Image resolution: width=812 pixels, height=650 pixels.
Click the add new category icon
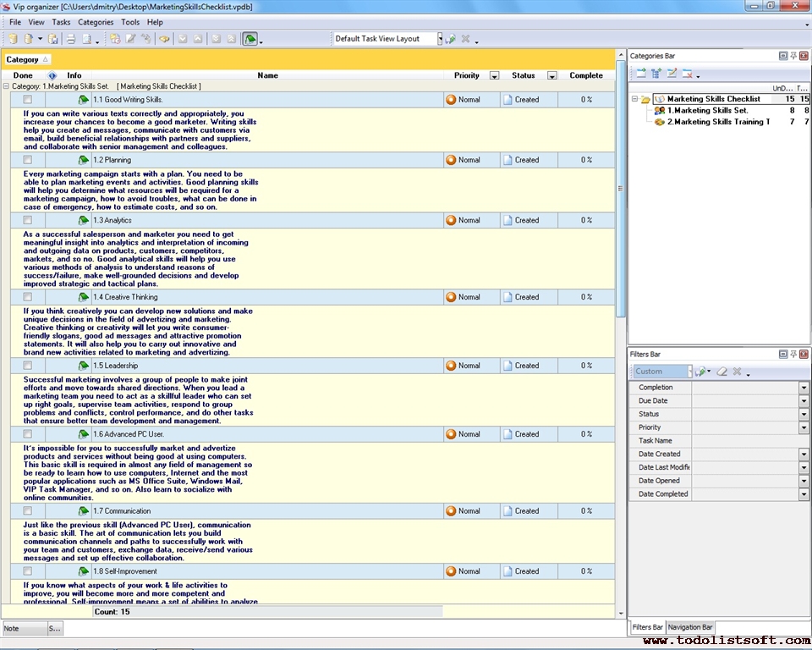[641, 74]
